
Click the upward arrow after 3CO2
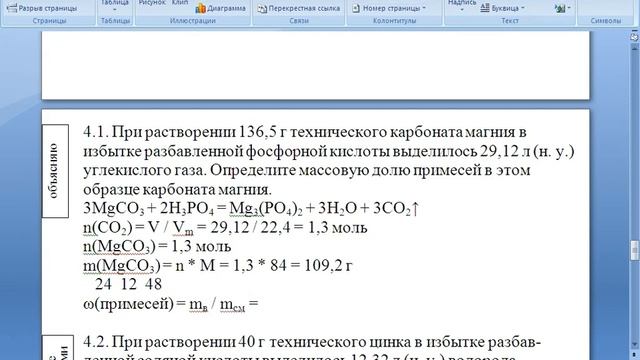tap(415, 209)
